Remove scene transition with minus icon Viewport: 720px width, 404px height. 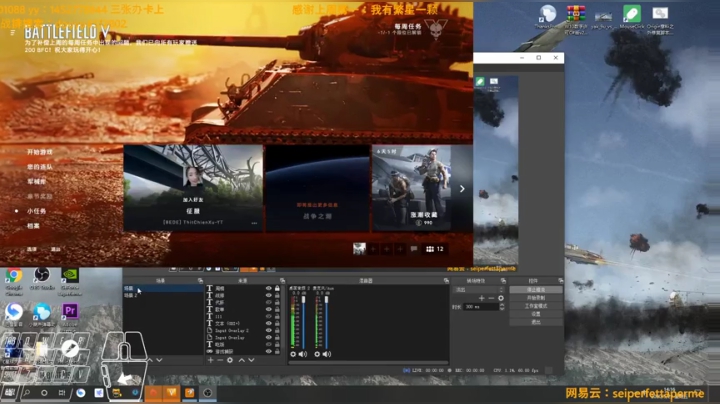click(x=491, y=298)
